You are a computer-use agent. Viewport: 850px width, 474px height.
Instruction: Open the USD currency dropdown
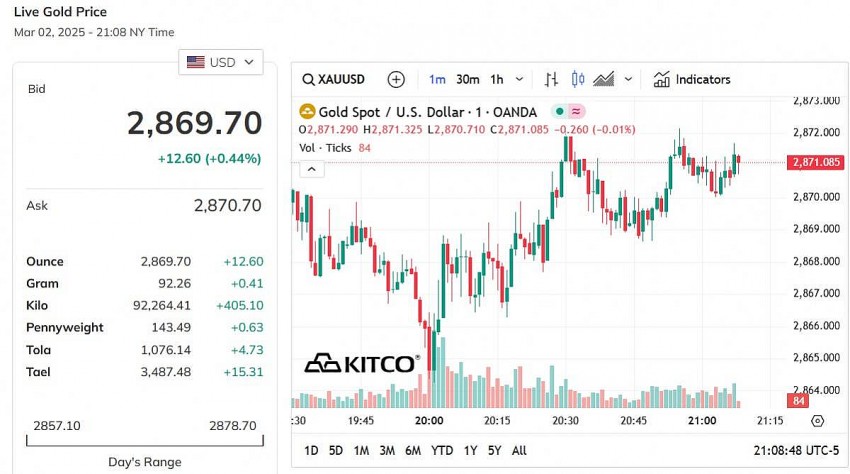(220, 62)
